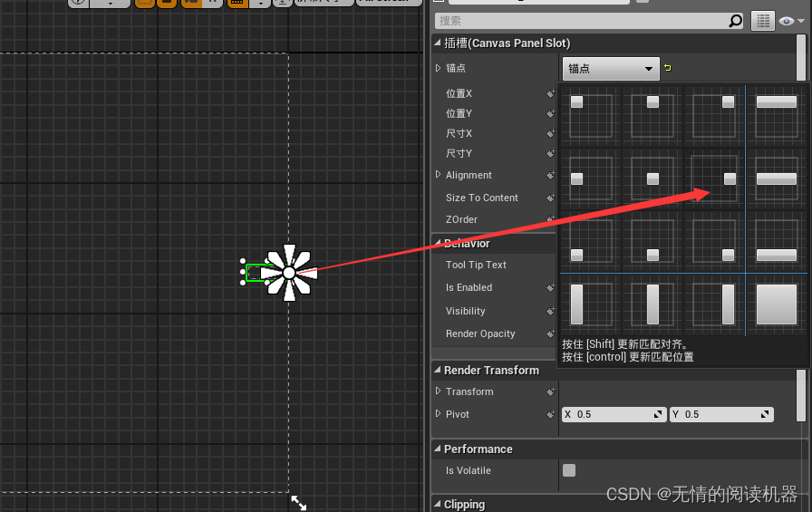Open the 锚点 anchors dropdown

click(611, 68)
